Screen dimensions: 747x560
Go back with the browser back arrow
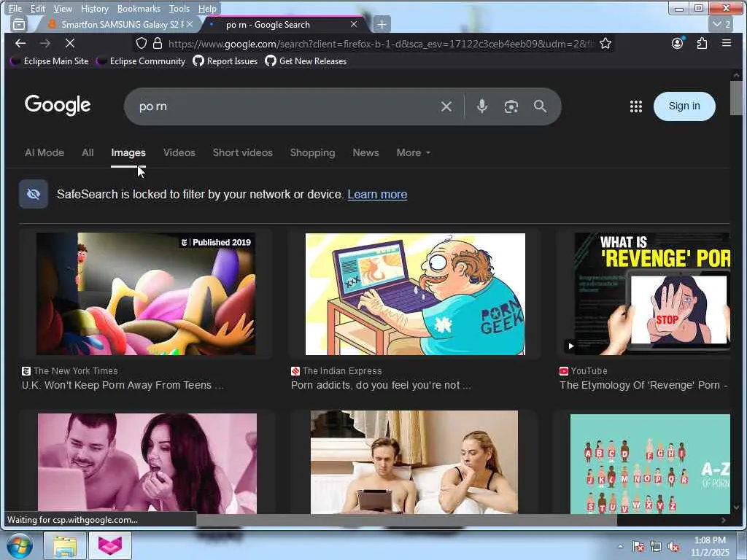tap(20, 43)
